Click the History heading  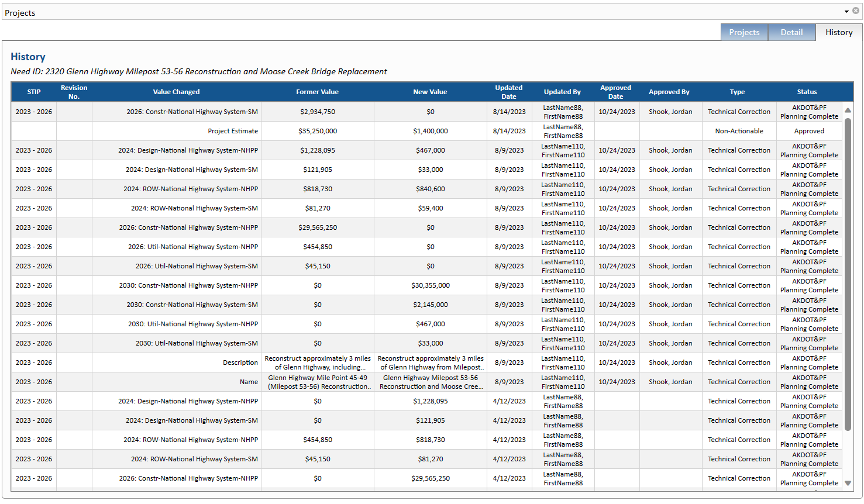pos(27,57)
